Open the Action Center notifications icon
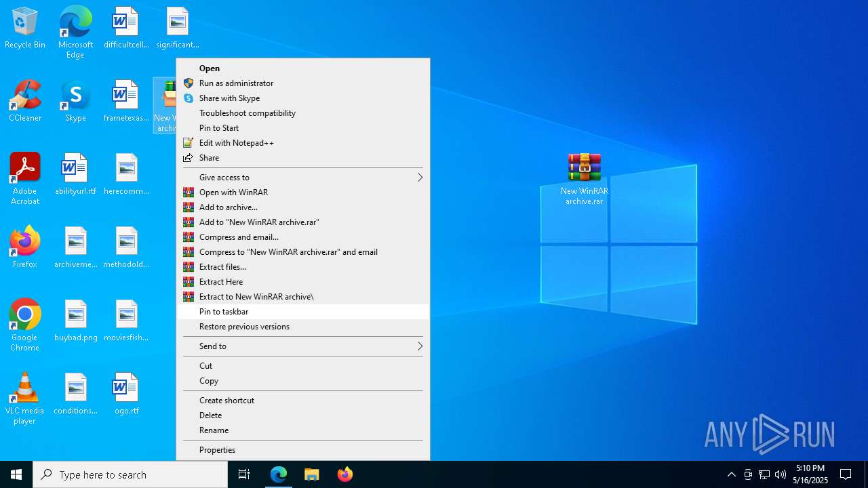This screenshot has width=868, height=488. click(846, 474)
